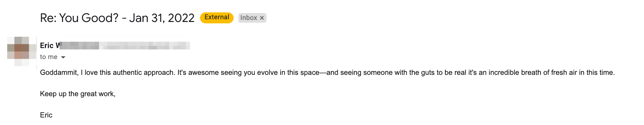Click the "Re: You Good?" subject text

(79, 18)
